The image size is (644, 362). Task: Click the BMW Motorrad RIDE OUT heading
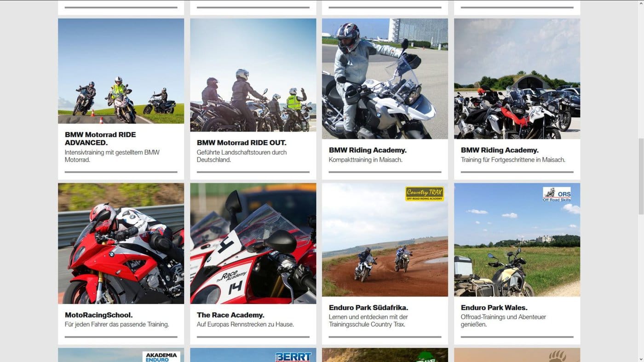point(241,143)
